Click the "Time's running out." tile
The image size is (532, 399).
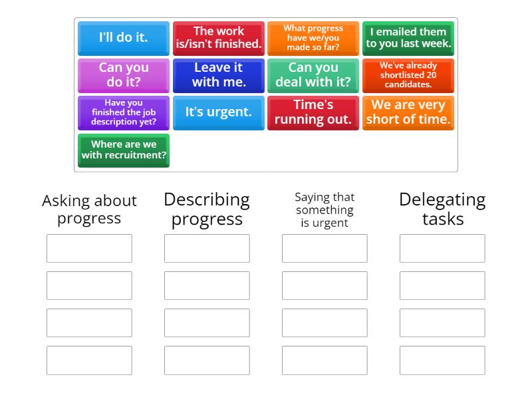point(313,112)
